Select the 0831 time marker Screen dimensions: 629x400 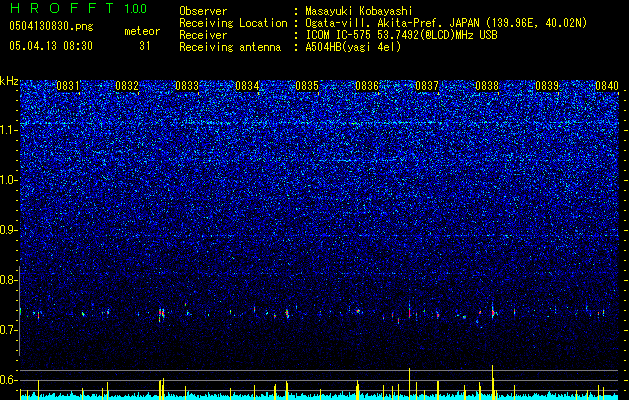[68, 86]
